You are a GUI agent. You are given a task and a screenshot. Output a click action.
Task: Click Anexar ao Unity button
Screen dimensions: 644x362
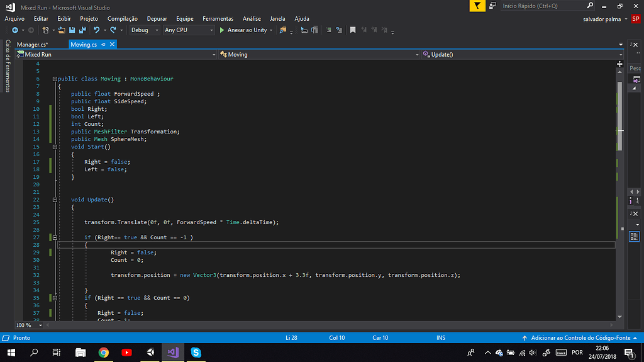246,30
